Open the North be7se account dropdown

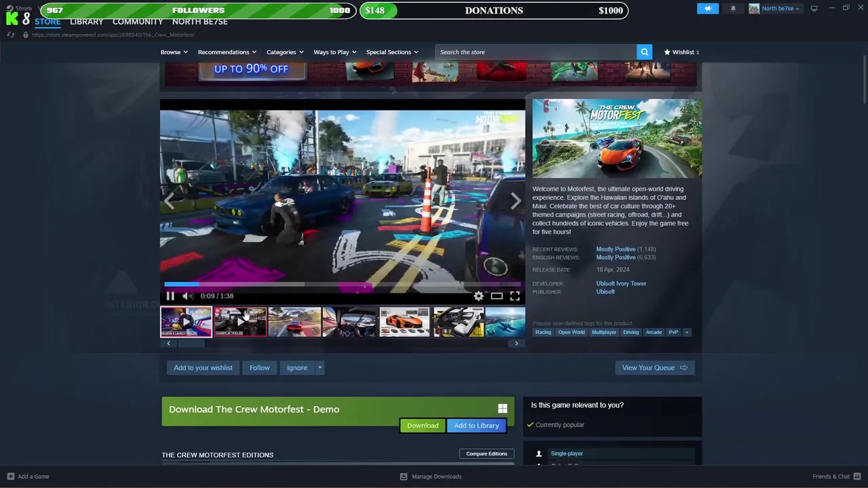pyautogui.click(x=781, y=9)
